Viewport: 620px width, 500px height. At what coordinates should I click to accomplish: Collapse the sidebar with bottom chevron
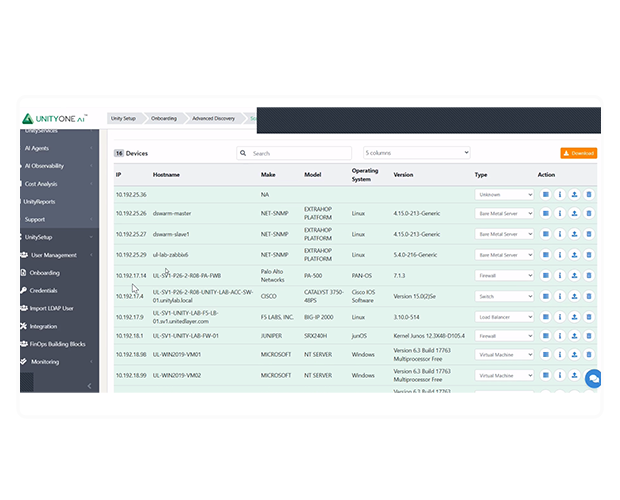pyautogui.click(x=89, y=385)
